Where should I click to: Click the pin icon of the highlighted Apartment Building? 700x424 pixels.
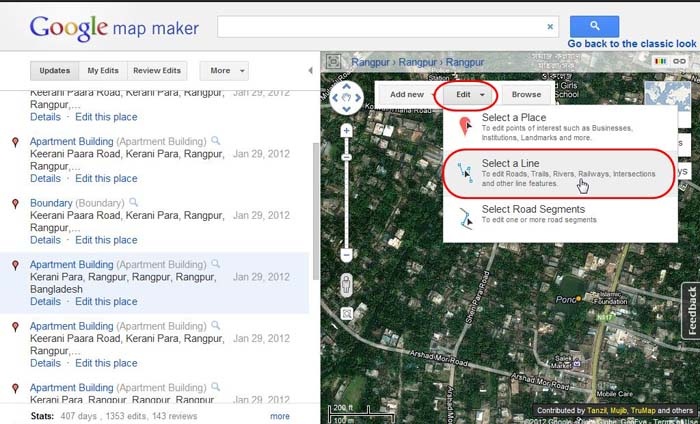(x=15, y=265)
